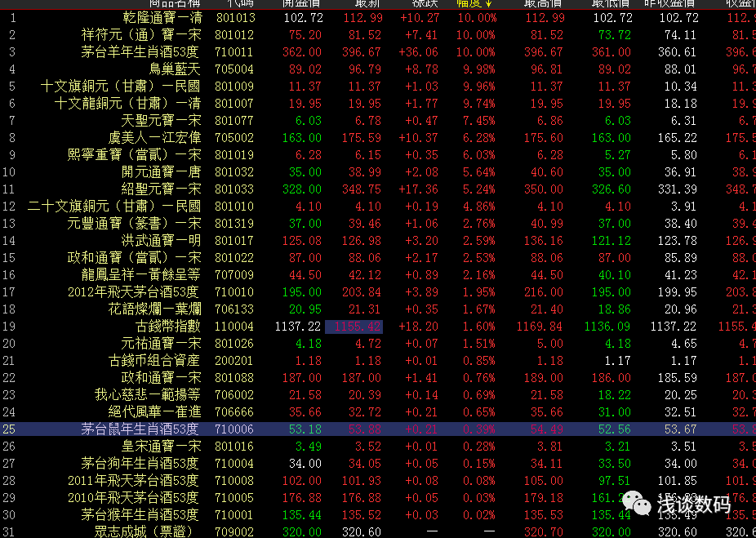
Task: Select 二十文旗銅元(甘肅)一民國 in row 12
Action: 114,207
